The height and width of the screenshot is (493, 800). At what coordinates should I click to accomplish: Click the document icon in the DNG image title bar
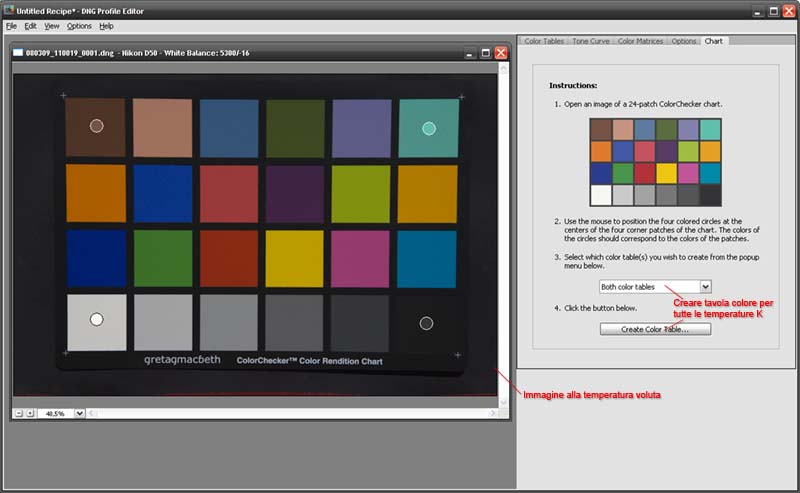point(18,53)
